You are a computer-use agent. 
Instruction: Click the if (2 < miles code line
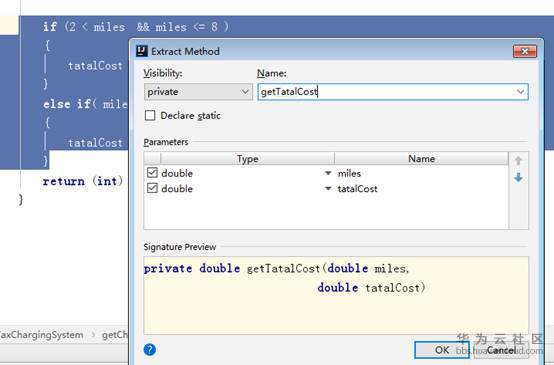pos(136,27)
